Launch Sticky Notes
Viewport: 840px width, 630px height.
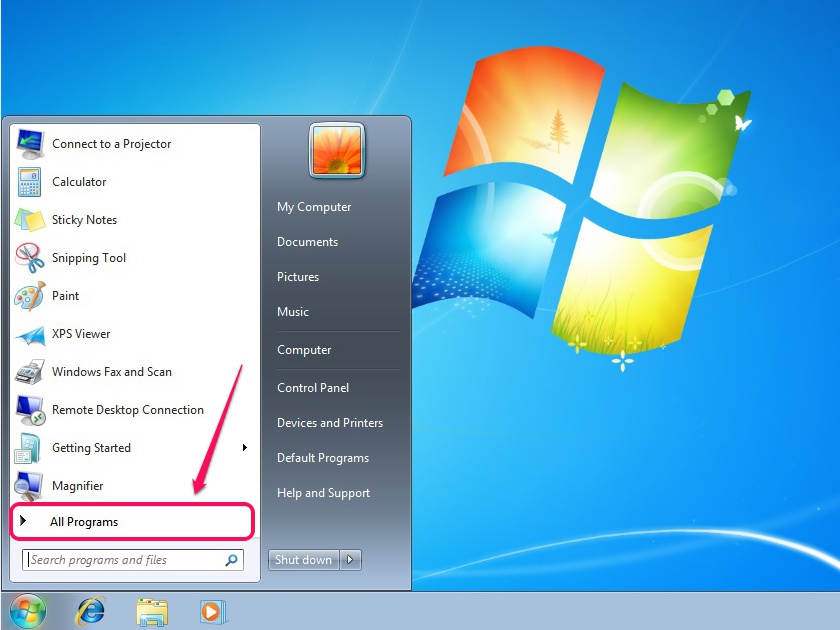[x=83, y=220]
